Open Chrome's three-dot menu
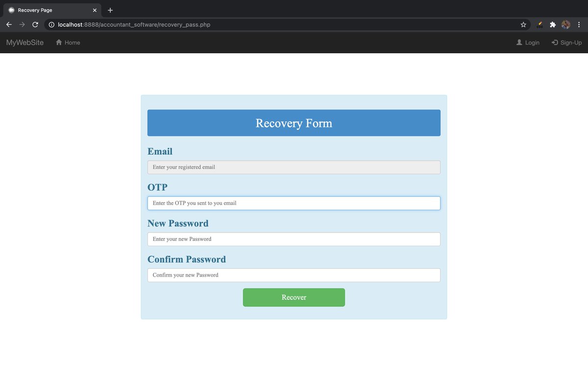The height and width of the screenshot is (368, 588). pos(579,24)
